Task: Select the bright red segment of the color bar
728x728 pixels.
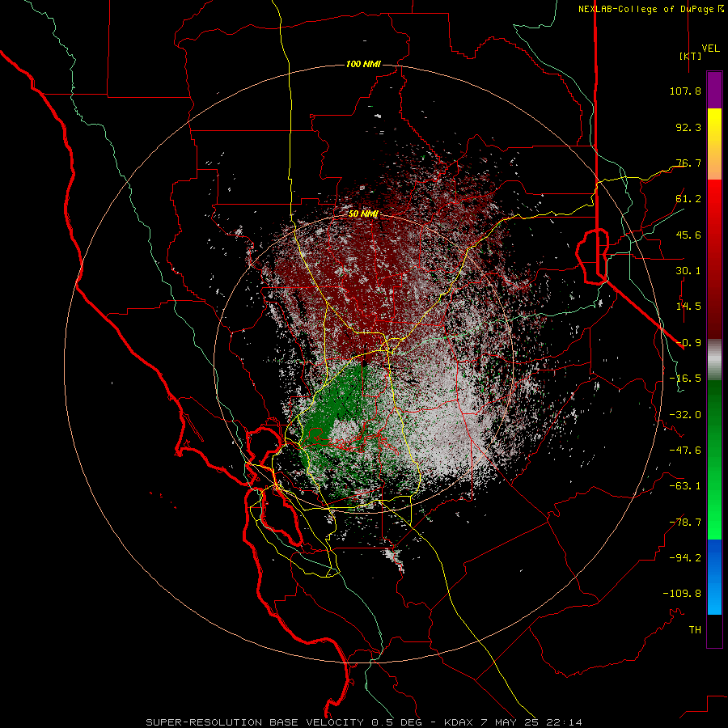Action: pos(714,259)
